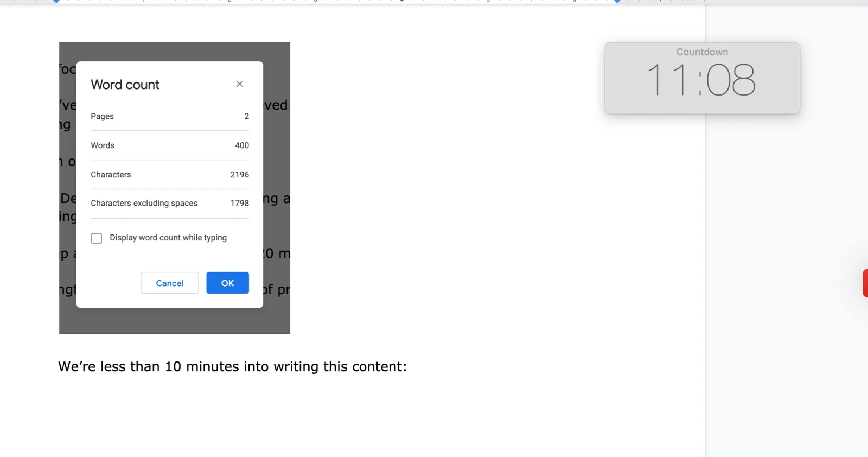Place cursor in 'less than 10 minutes' sentence
The width and height of the screenshot is (868, 457).
[x=232, y=367]
